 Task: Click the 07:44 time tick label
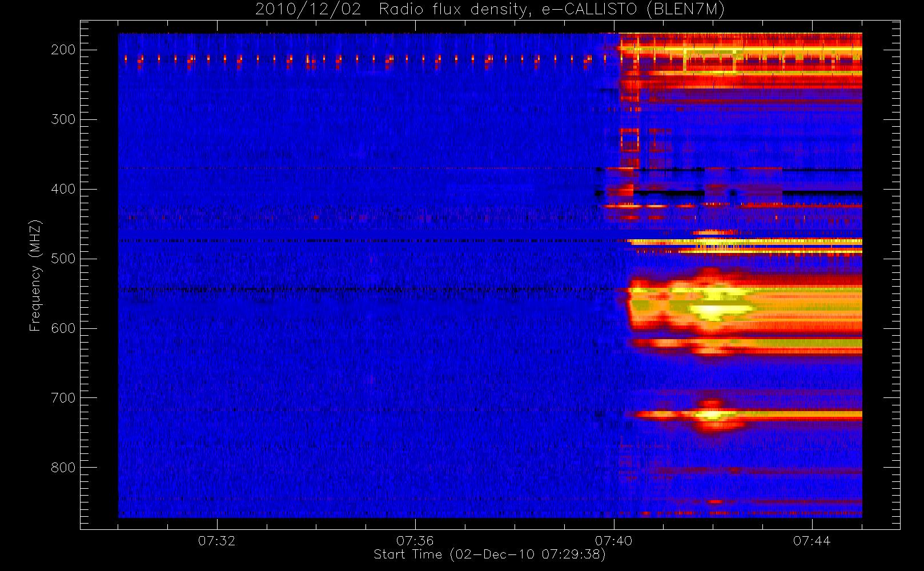pyautogui.click(x=812, y=541)
